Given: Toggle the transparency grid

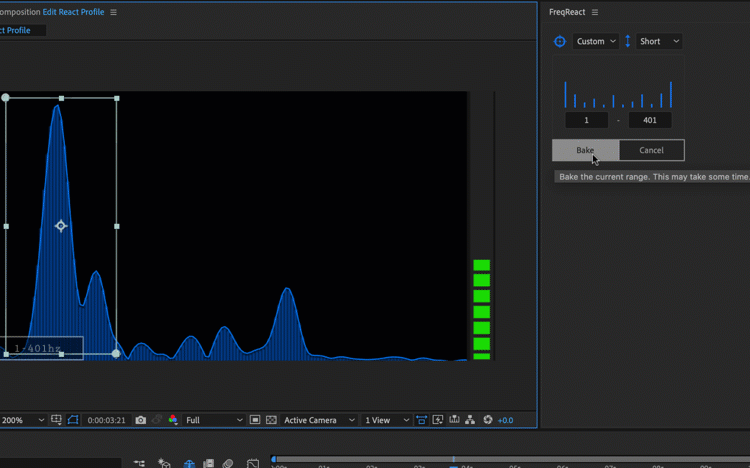Looking at the screenshot, I should [271, 420].
